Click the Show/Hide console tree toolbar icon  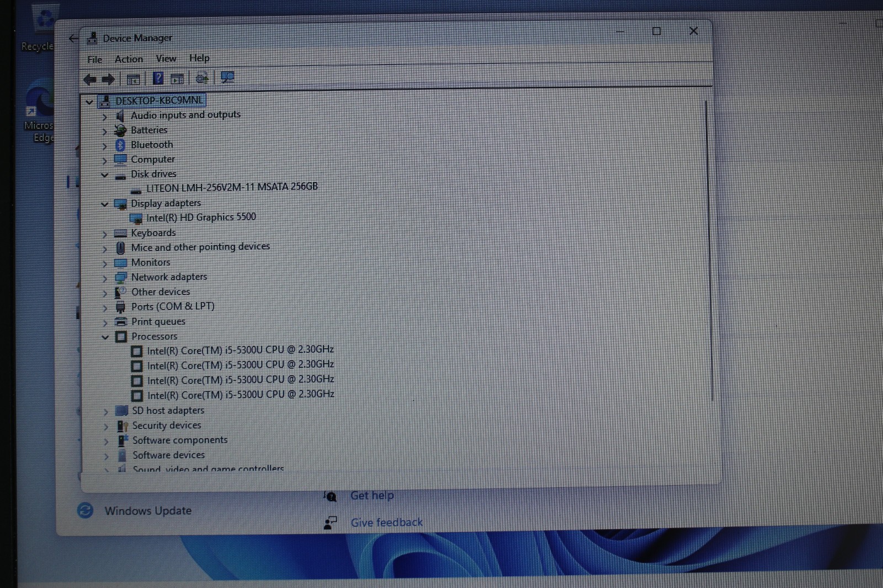coord(133,79)
